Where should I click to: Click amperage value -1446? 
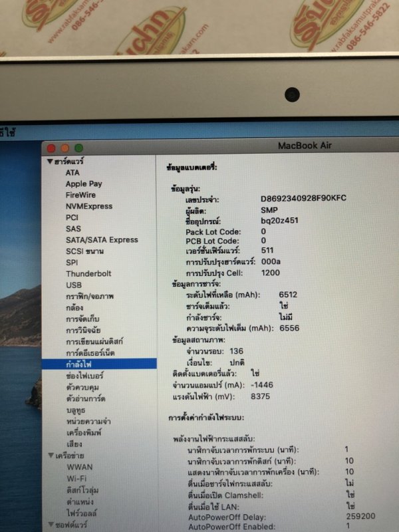[261, 385]
